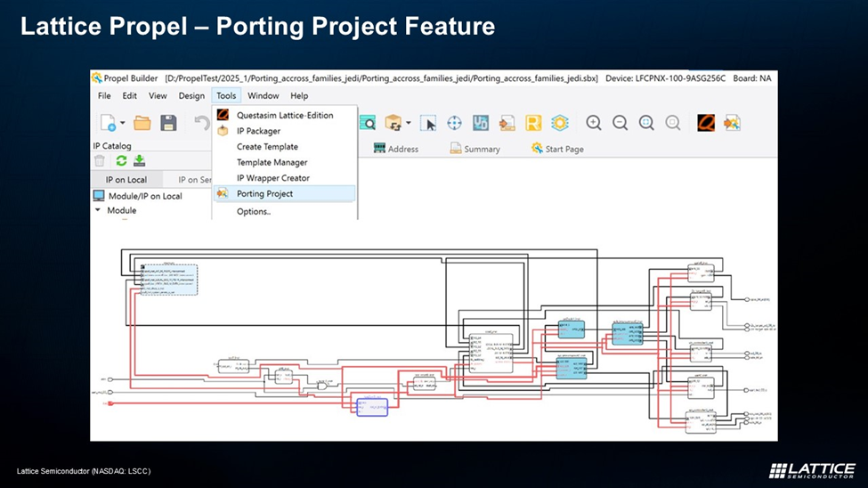This screenshot has height=488, width=868.
Task: Open the dropdown arrow next to package icon
Action: click(x=409, y=122)
